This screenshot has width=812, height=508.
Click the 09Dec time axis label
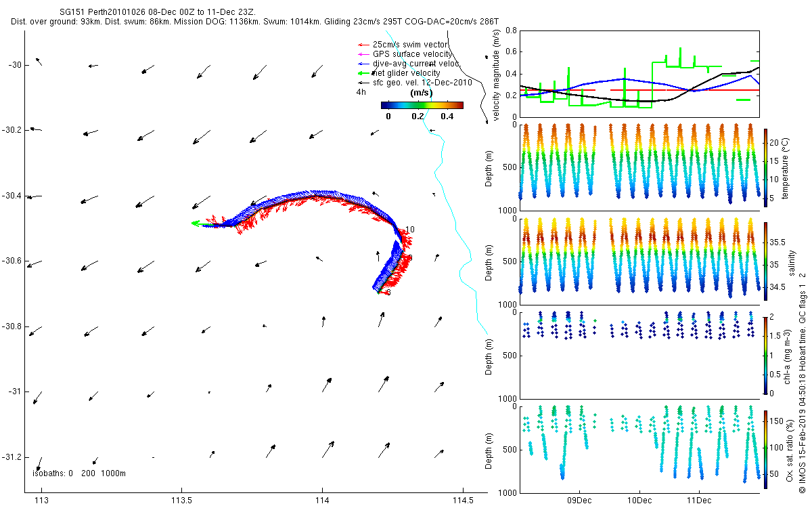click(580, 501)
